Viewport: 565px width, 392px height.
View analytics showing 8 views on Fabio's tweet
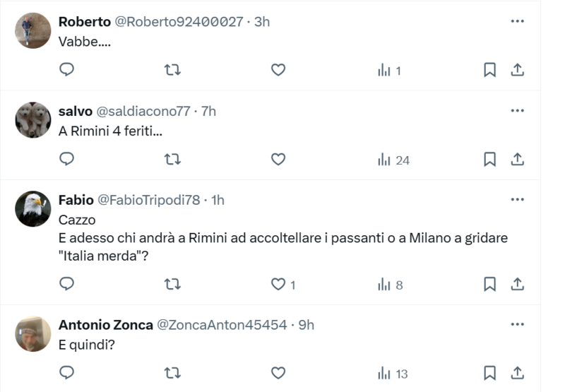coord(391,285)
